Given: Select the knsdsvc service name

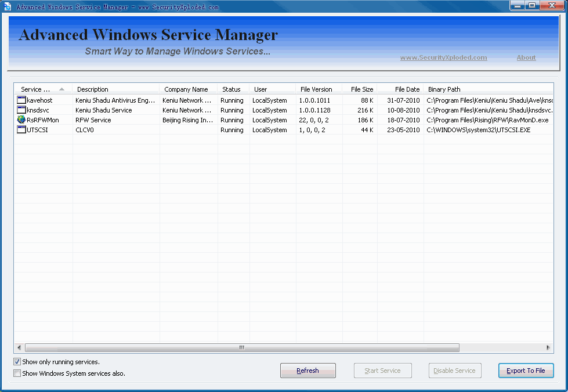Looking at the screenshot, I should (x=38, y=110).
